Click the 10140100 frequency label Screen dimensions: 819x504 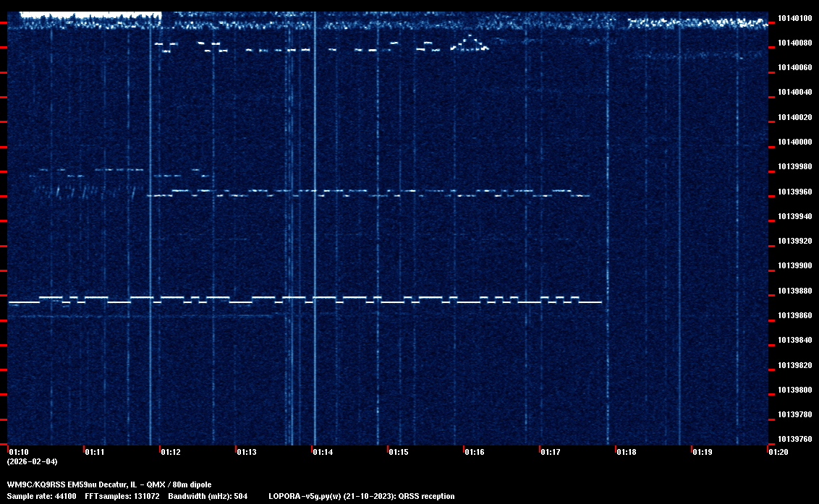[x=794, y=18]
